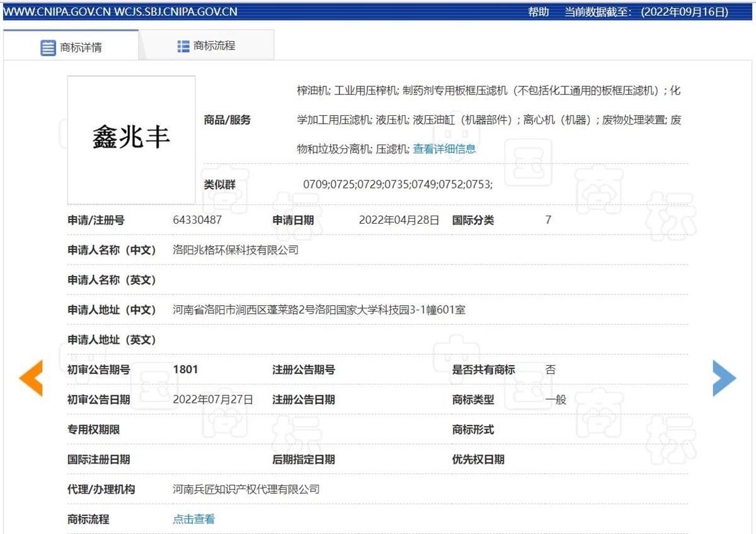The height and width of the screenshot is (534, 756).
Task: Click the application date 2022年04月28日
Action: click(399, 220)
